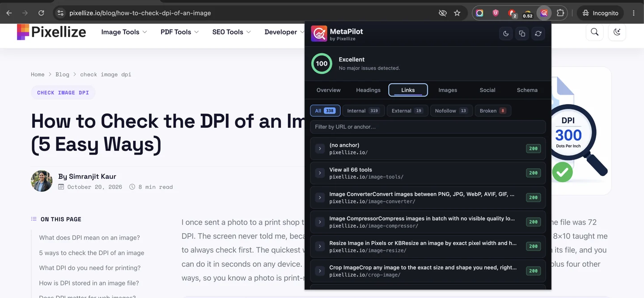Jump to What does DPI mean section
Screen dimensions: 644x298
[89, 238]
